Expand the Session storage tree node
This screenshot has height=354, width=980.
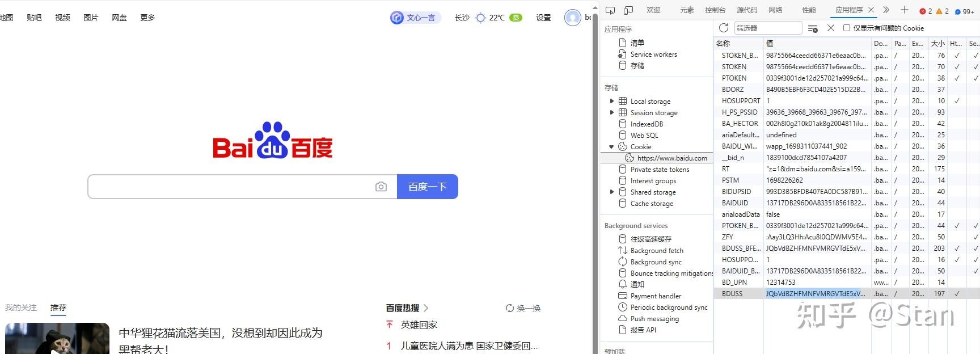coord(612,112)
